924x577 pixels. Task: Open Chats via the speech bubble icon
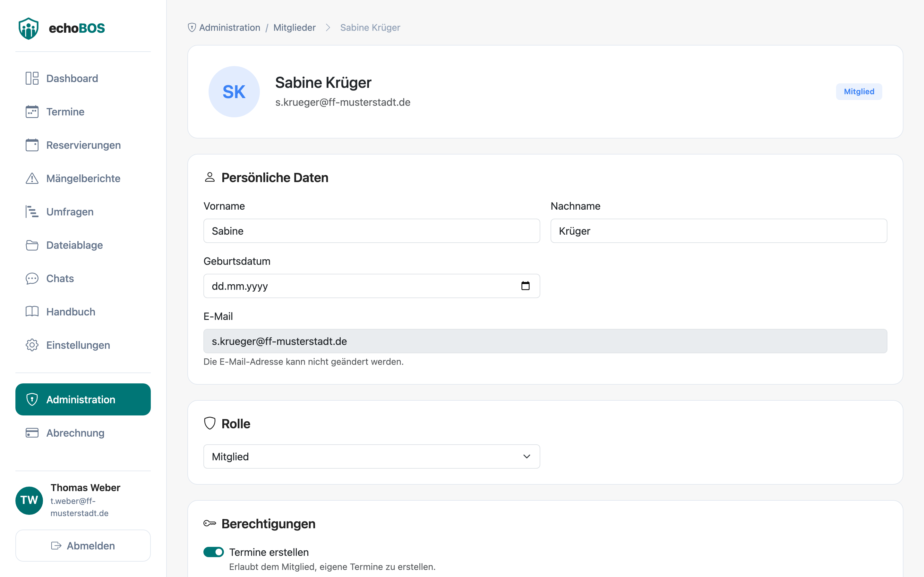pos(32,279)
